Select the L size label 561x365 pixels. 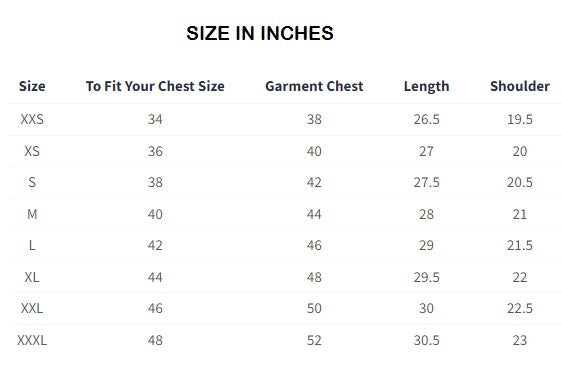(32, 245)
